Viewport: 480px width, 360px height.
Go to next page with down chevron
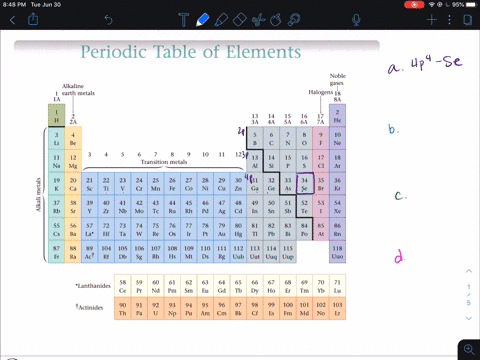point(469,318)
